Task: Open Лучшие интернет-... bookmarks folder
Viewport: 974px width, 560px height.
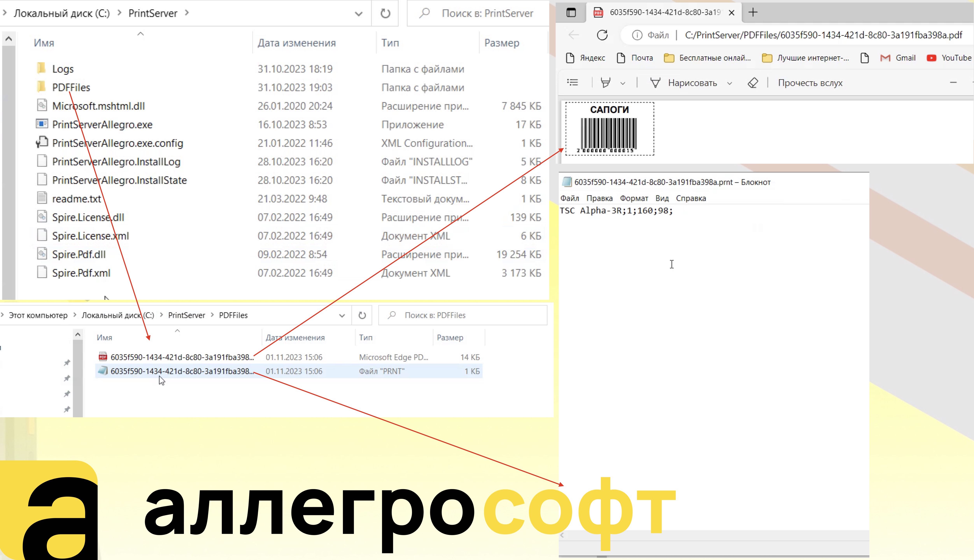Action: click(806, 58)
